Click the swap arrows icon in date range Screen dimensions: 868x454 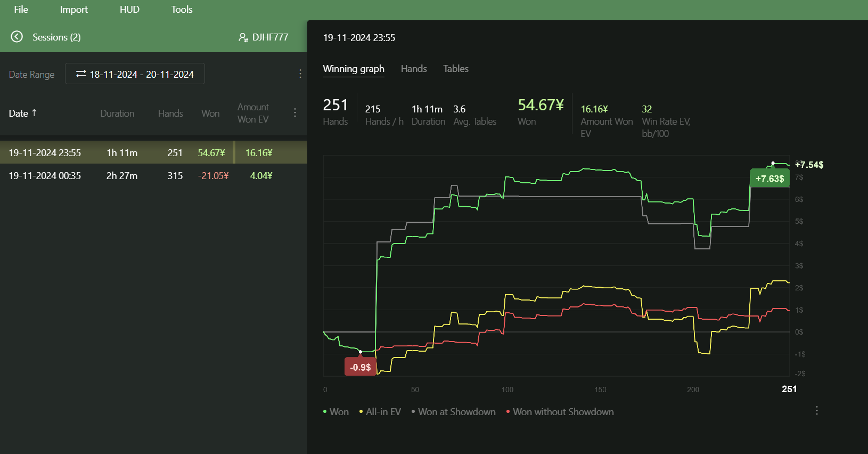(x=81, y=74)
